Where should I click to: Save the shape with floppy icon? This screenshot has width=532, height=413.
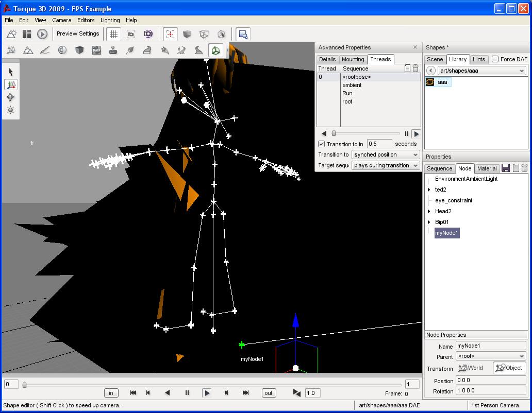[506, 168]
